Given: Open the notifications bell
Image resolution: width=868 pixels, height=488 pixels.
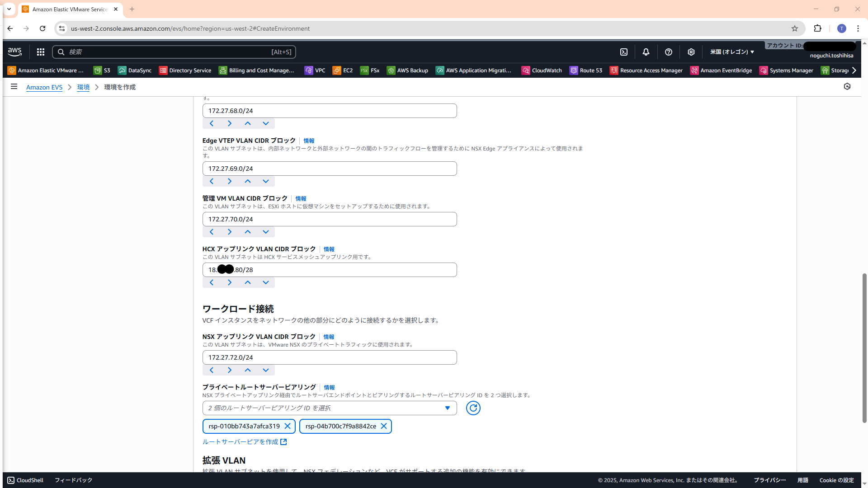Looking at the screenshot, I should pyautogui.click(x=646, y=52).
